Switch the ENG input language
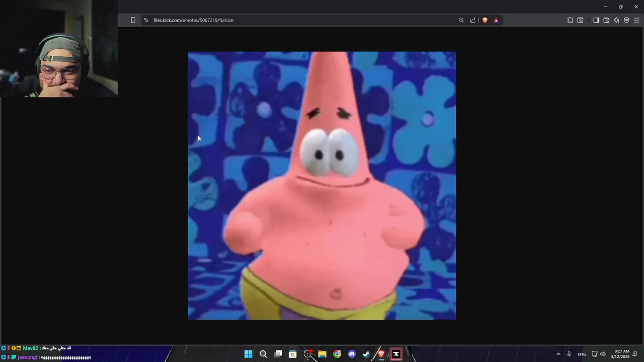The width and height of the screenshot is (644, 362). [x=582, y=354]
